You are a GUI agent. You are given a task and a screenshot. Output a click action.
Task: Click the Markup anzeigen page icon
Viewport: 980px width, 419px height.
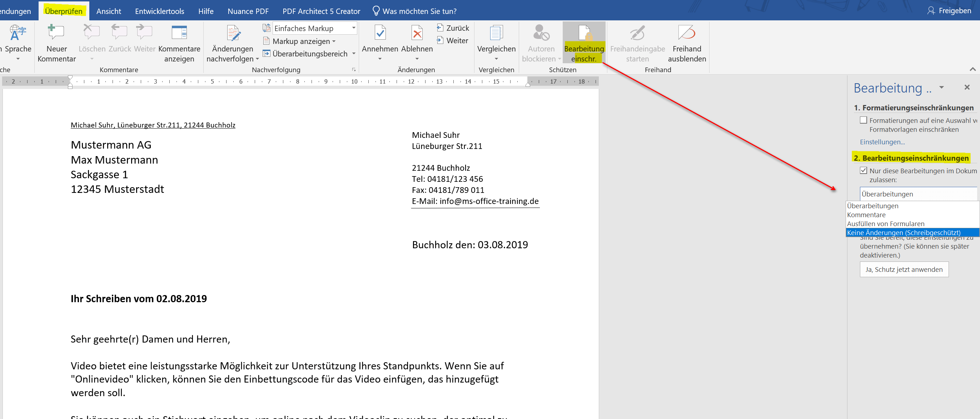[267, 41]
